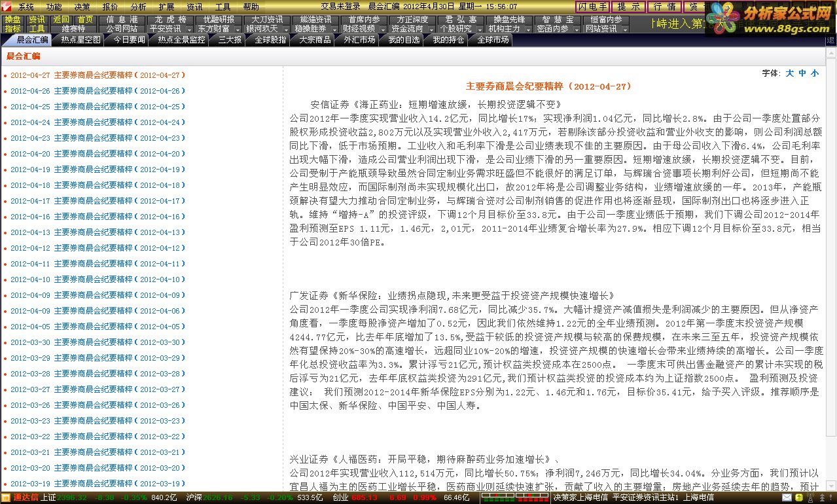Open the 2012-04-13 主要券商晨会纪要精粹 entry
The width and height of the screenshot is (837, 504).
click(x=98, y=232)
